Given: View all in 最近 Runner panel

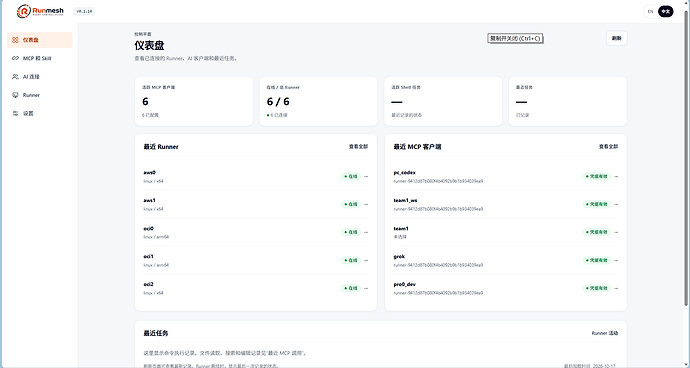Looking at the screenshot, I should coord(358,147).
